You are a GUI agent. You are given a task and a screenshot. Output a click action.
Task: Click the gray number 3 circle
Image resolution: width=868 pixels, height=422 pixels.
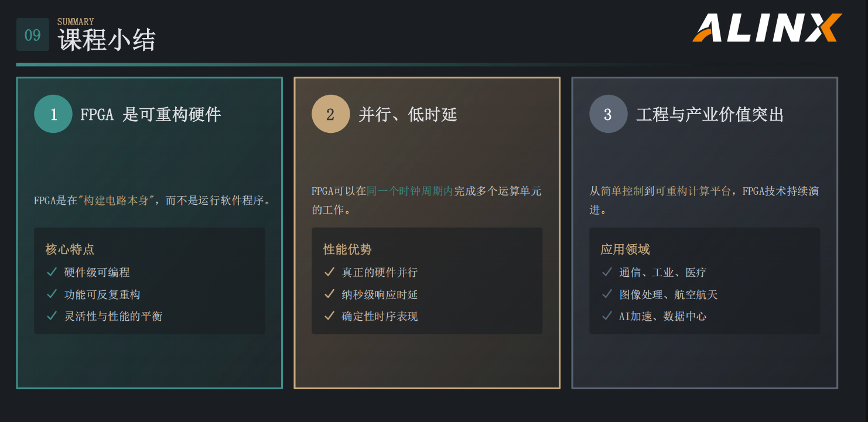coord(608,114)
